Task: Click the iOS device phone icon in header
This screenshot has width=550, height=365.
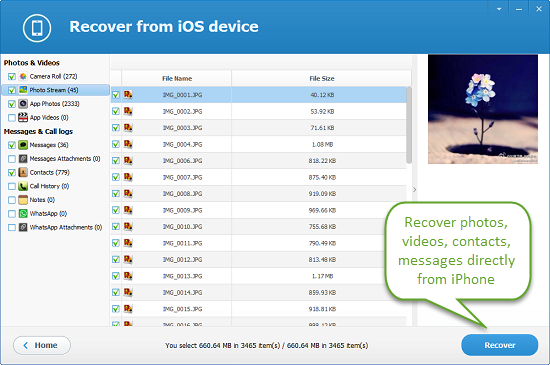Action: (x=37, y=28)
